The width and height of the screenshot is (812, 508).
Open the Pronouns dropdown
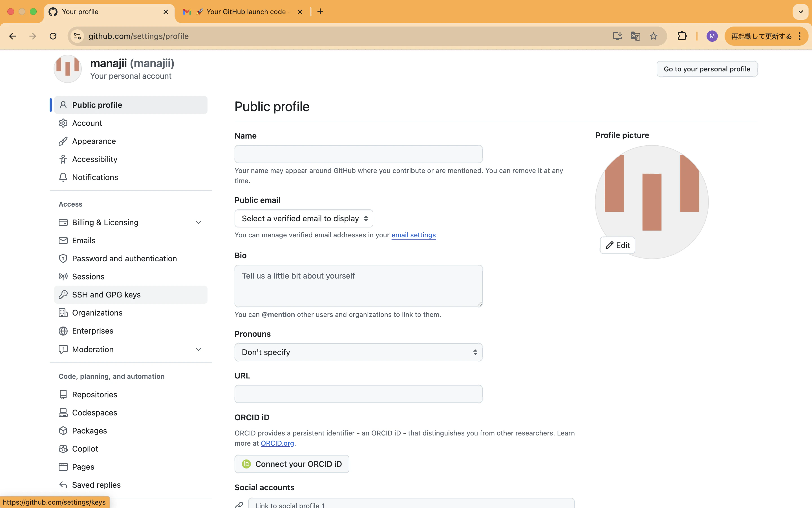click(358, 352)
